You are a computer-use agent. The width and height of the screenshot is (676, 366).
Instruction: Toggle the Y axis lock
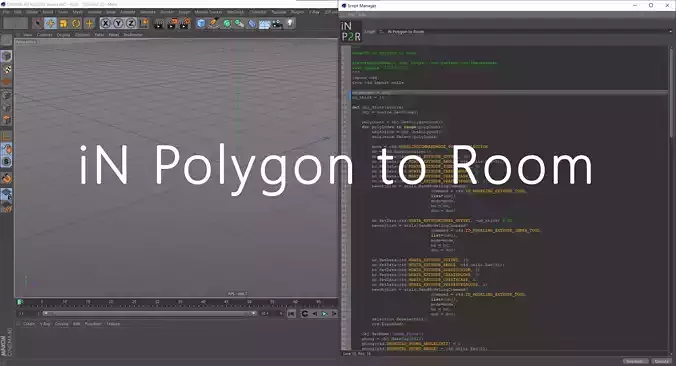pos(118,23)
